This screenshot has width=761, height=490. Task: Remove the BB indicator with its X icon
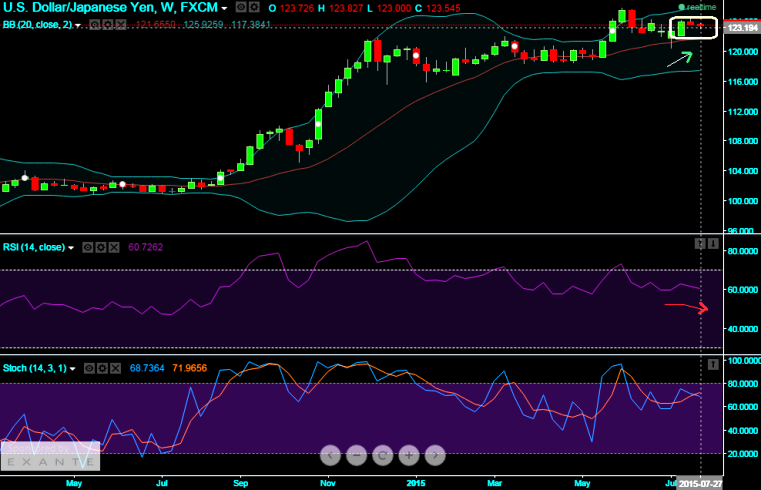(x=121, y=24)
